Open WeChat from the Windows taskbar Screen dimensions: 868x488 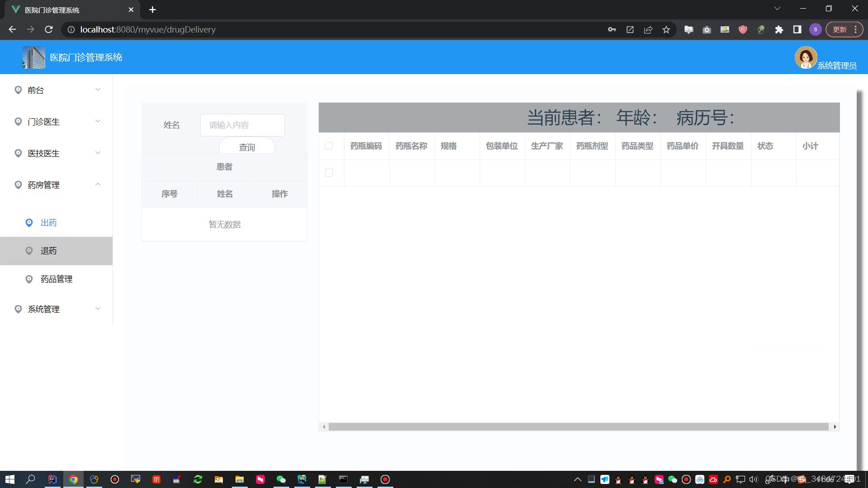tap(281, 479)
